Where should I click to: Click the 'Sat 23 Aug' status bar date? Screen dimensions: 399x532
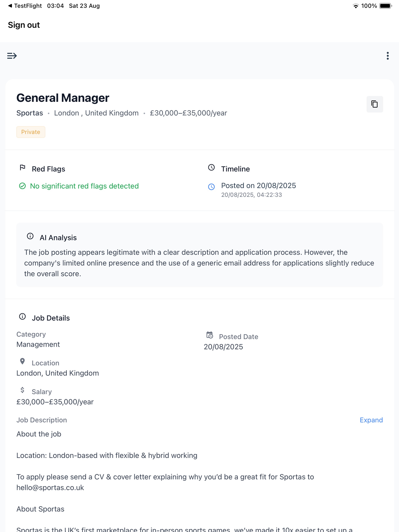(84, 6)
